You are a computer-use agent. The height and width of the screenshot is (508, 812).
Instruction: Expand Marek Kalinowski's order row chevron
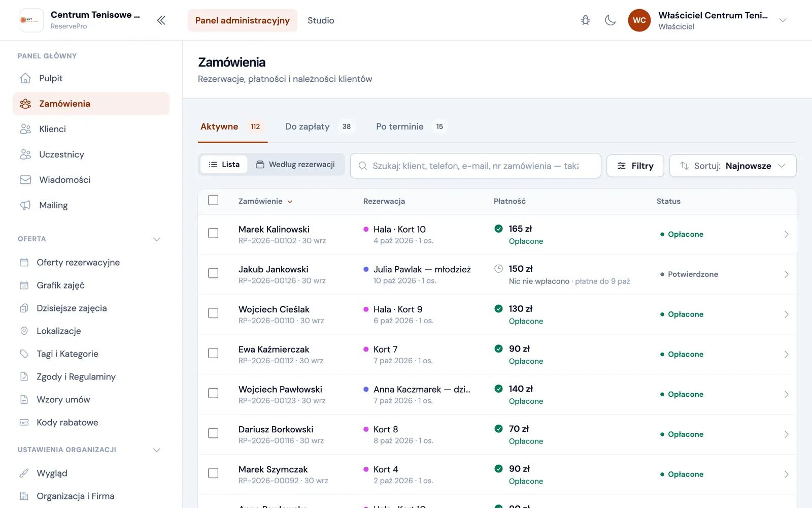786,234
